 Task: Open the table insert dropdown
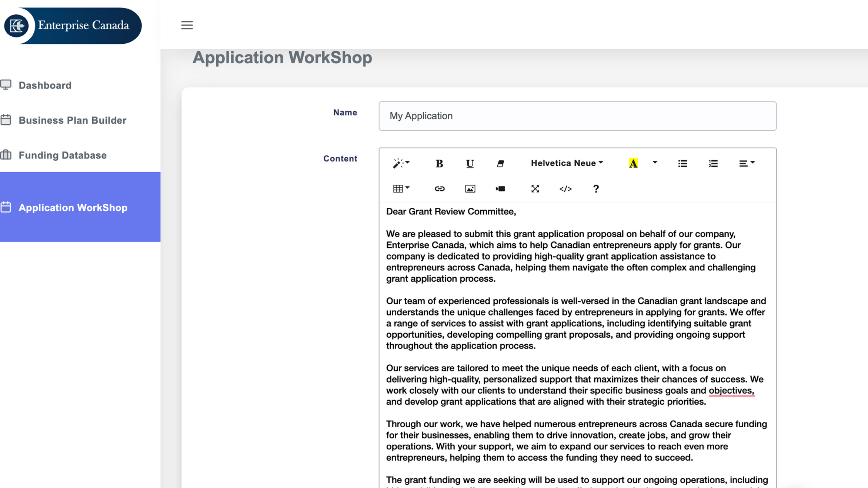pyautogui.click(x=401, y=189)
